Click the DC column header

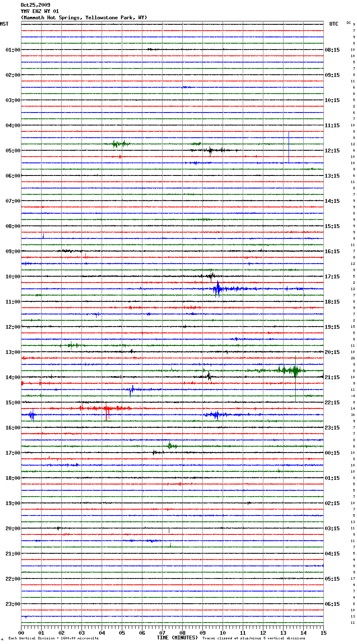[x=349, y=23]
